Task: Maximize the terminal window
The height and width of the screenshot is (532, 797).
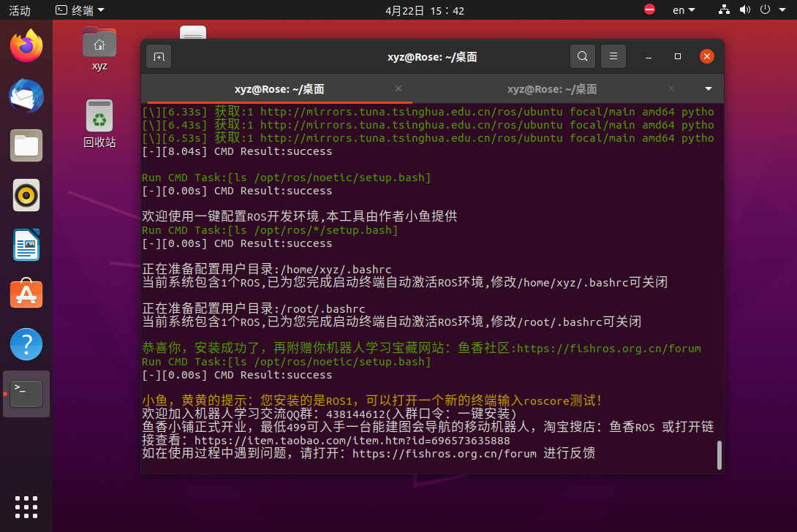Action: coord(678,56)
